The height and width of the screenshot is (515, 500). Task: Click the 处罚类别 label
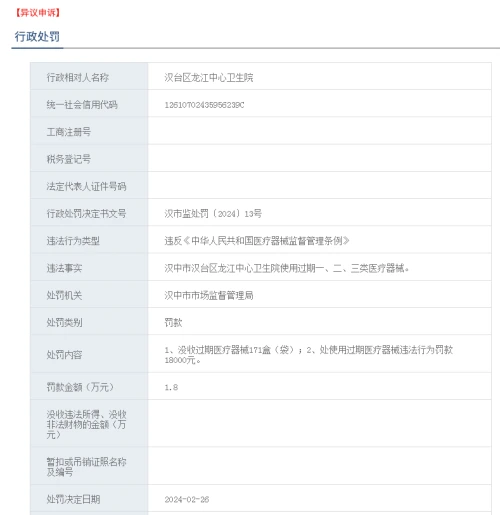click(64, 323)
